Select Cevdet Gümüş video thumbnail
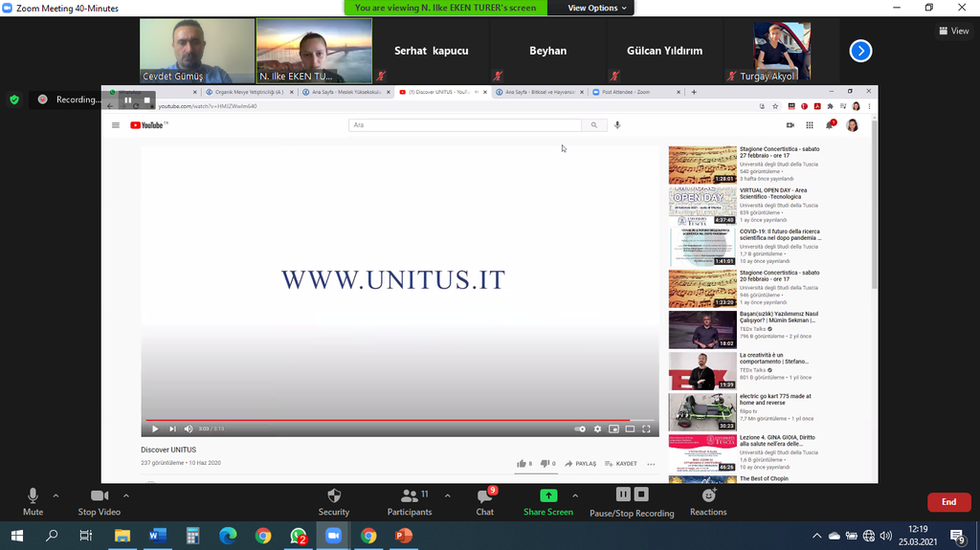The width and height of the screenshot is (980, 550). tap(197, 51)
